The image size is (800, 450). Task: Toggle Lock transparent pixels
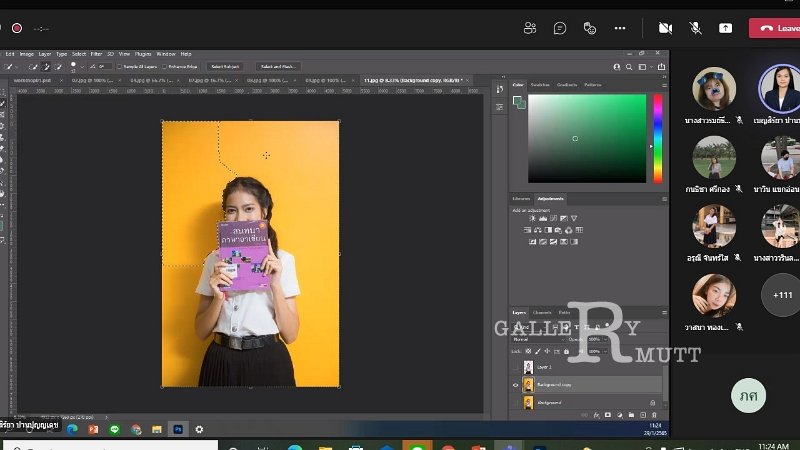pyautogui.click(x=529, y=352)
